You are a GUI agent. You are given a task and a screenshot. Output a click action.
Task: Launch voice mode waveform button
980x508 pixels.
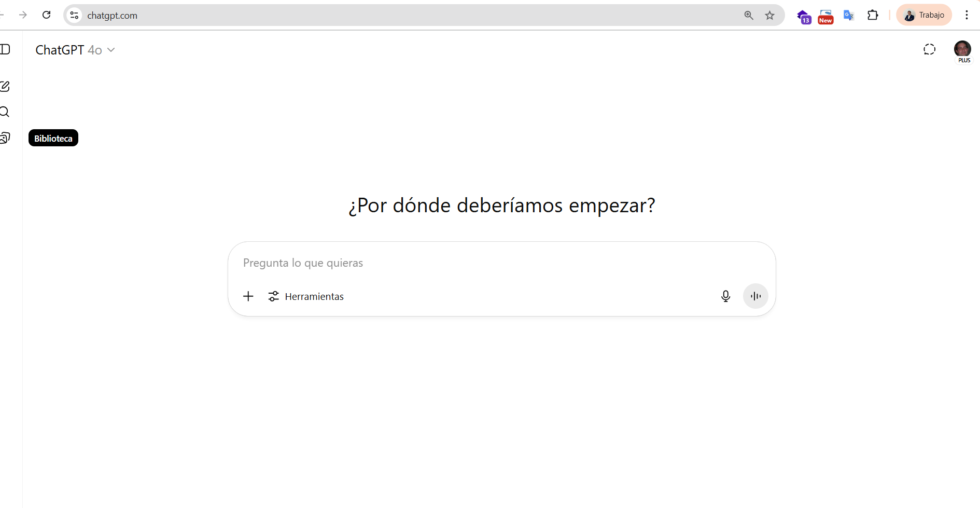[755, 296]
